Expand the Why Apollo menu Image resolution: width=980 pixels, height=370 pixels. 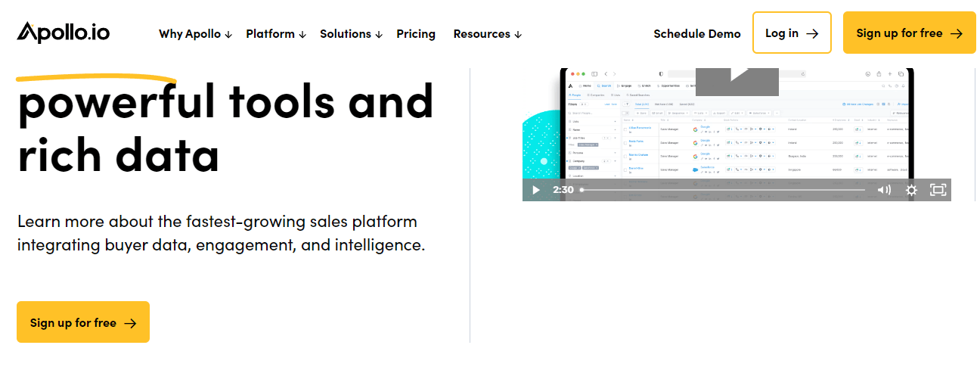tap(195, 34)
